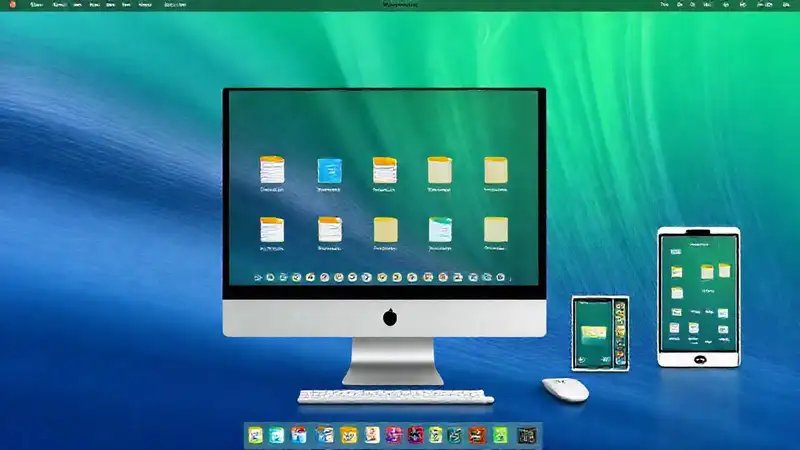This screenshot has height=450, width=800.
Task: Tap the colorful icon strip on phone's right edge
Action: 620,333
